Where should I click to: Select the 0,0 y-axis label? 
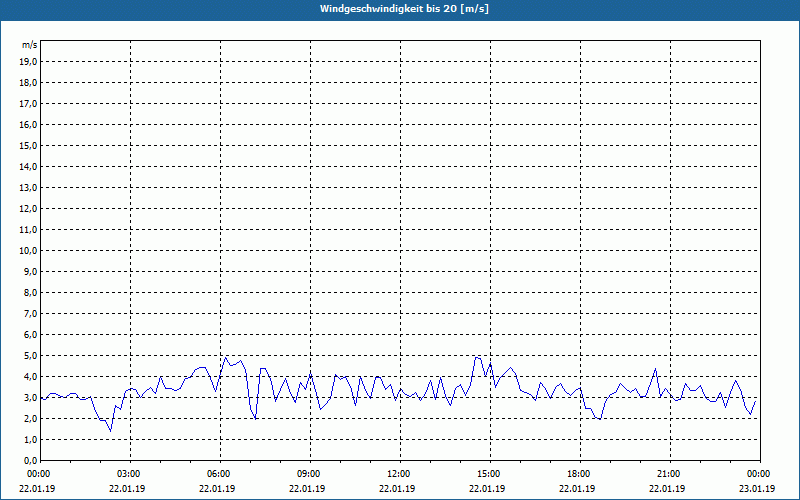coord(30,460)
